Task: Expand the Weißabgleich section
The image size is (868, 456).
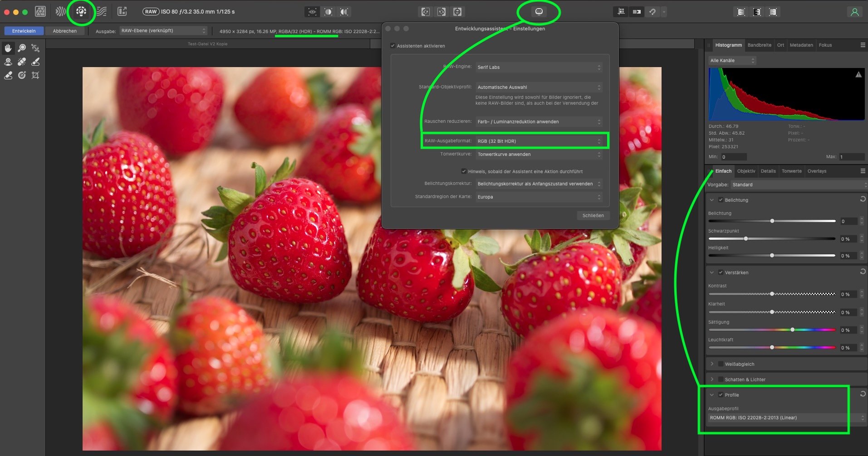Action: [x=712, y=364]
